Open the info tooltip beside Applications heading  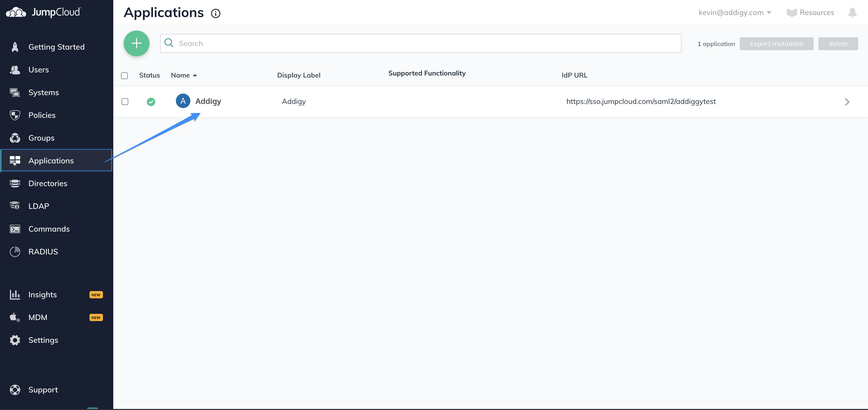click(x=216, y=13)
